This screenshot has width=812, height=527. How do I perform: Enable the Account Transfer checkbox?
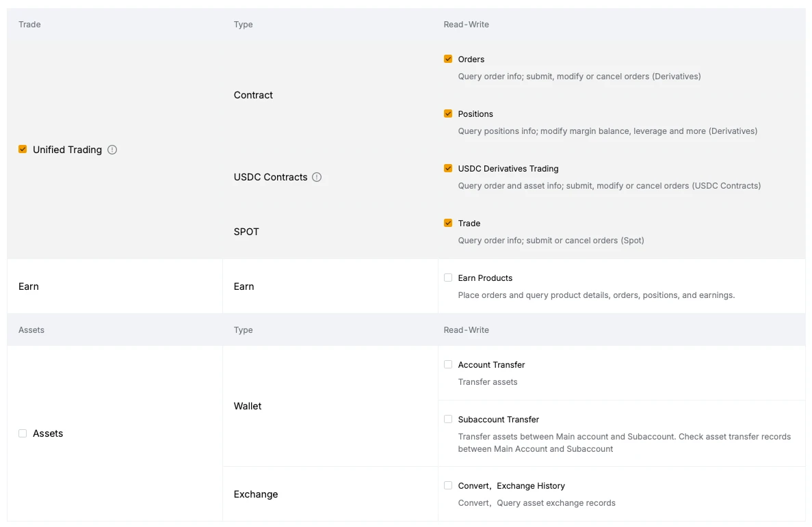(448, 364)
